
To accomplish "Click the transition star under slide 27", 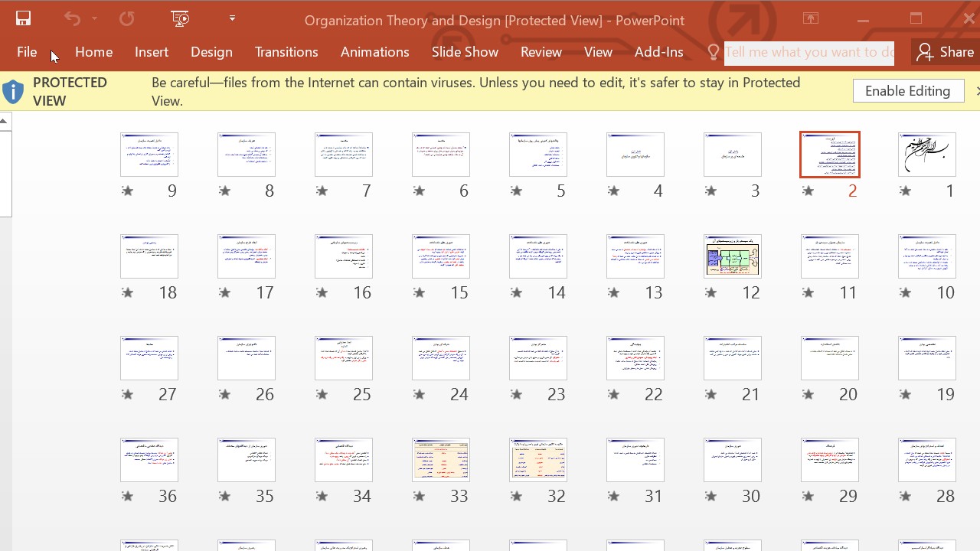I will tap(128, 395).
